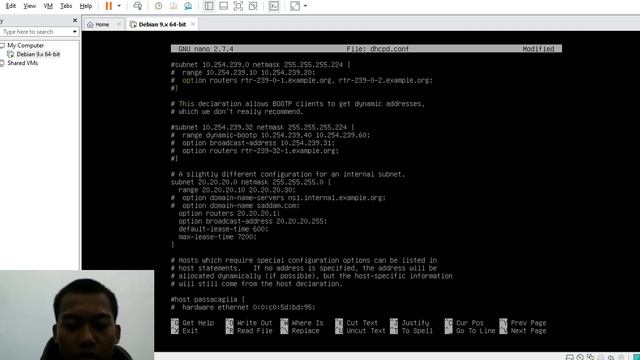The width and height of the screenshot is (640, 360).
Task: Click line 'max-lease-time 7200'
Action: pos(218,237)
